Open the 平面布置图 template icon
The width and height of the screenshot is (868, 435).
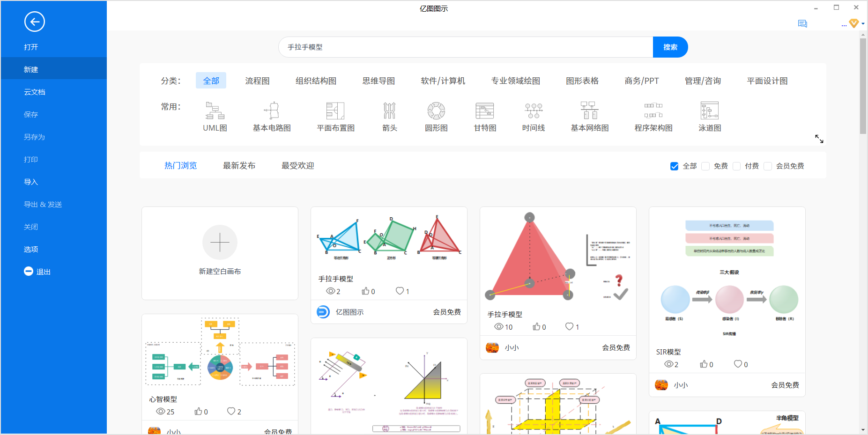(x=335, y=111)
